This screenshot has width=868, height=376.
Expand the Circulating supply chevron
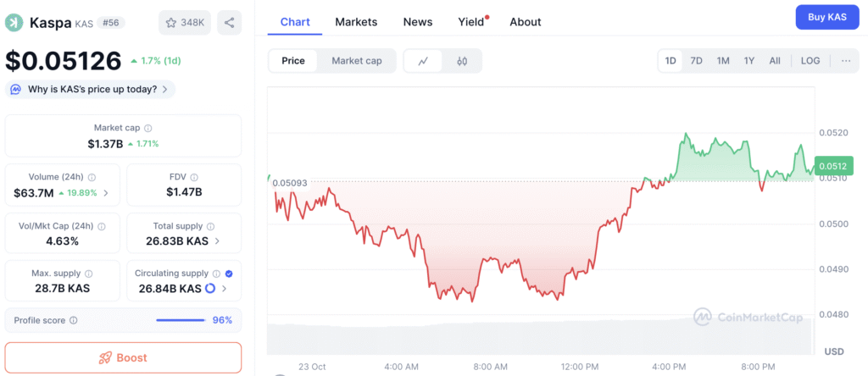point(225,289)
